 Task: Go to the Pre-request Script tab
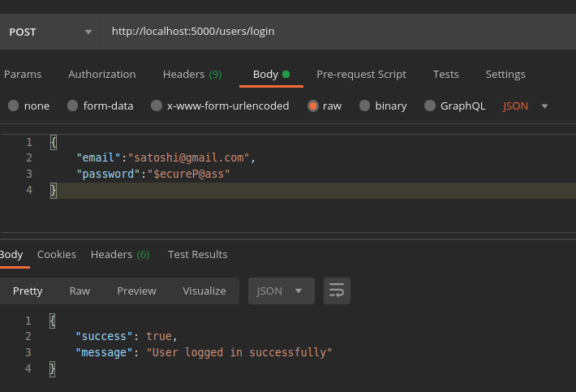(x=361, y=74)
